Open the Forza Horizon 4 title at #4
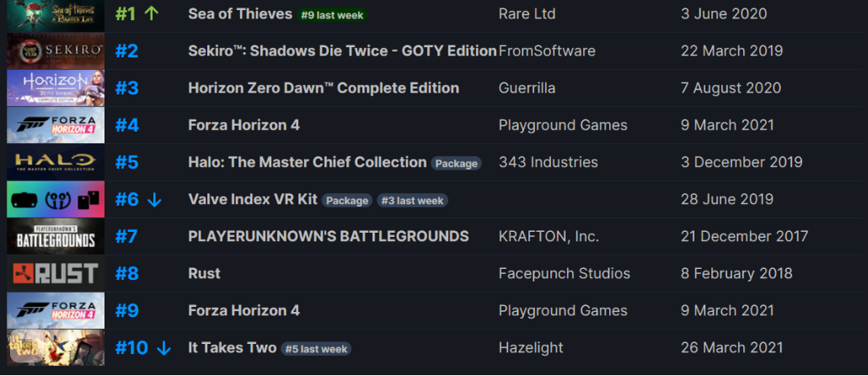The width and height of the screenshot is (868, 376). click(244, 125)
